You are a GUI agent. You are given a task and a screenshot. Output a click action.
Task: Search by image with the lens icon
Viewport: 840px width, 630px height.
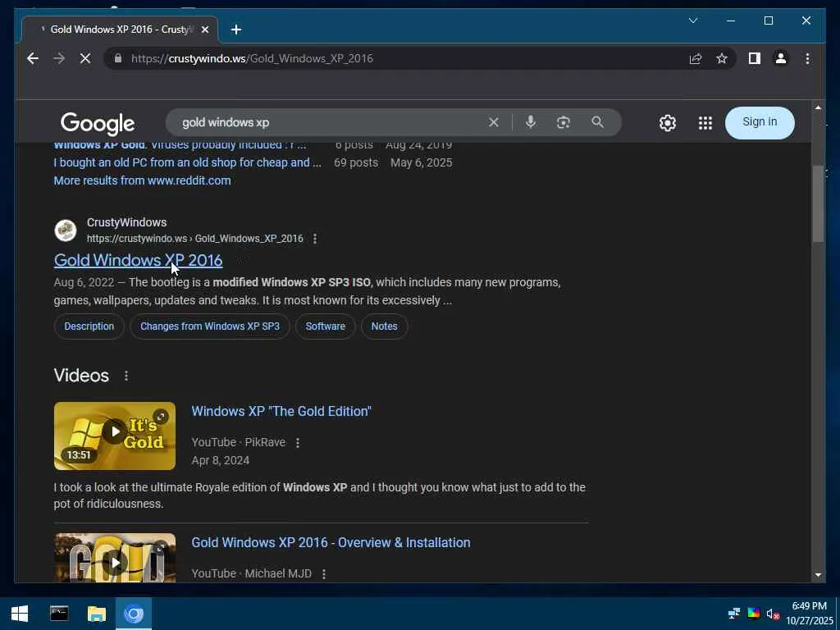563,122
